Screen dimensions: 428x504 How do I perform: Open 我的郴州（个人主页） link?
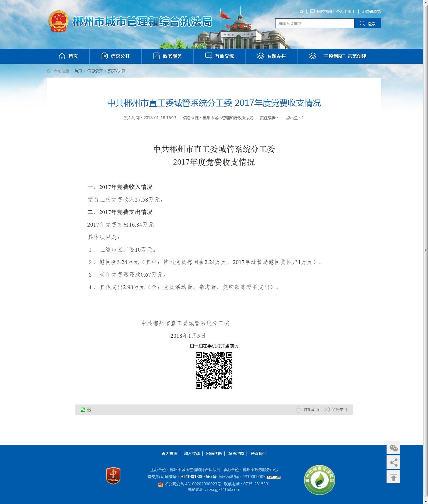pyautogui.click(x=335, y=11)
